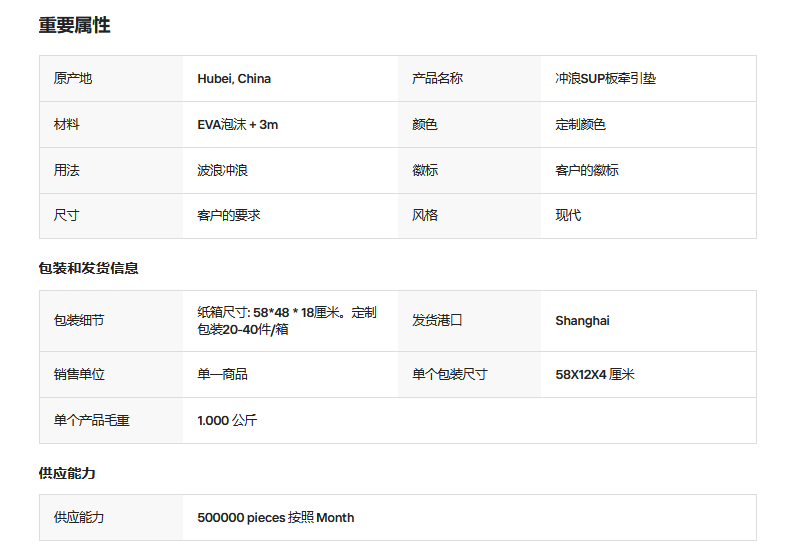Click the 重要属性 section heading
This screenshot has height=554, width=795.
pyautogui.click(x=75, y=25)
